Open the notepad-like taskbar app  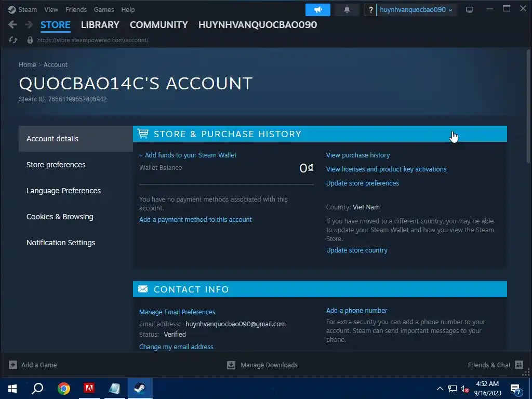(x=115, y=389)
